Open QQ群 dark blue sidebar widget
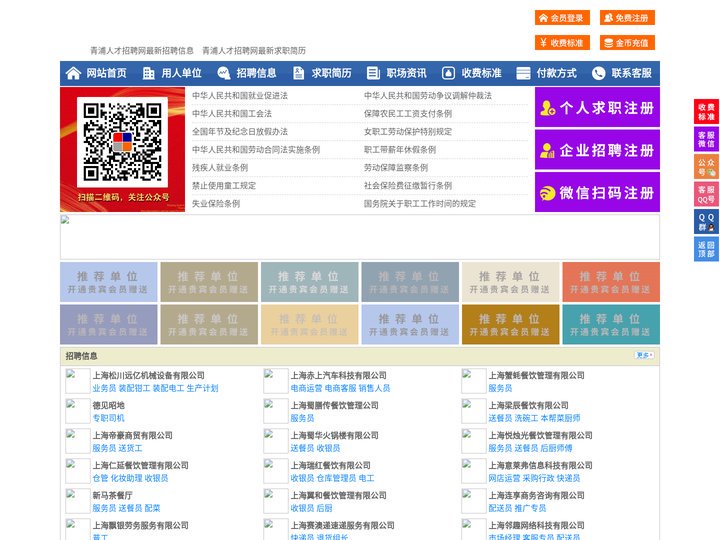The width and height of the screenshot is (720, 540). point(706,222)
